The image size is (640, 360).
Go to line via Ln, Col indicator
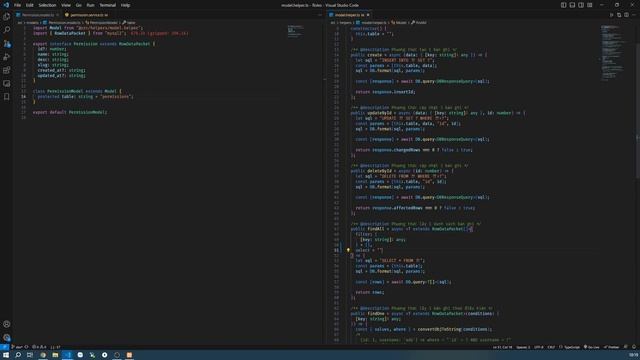pyautogui.click(x=502, y=347)
